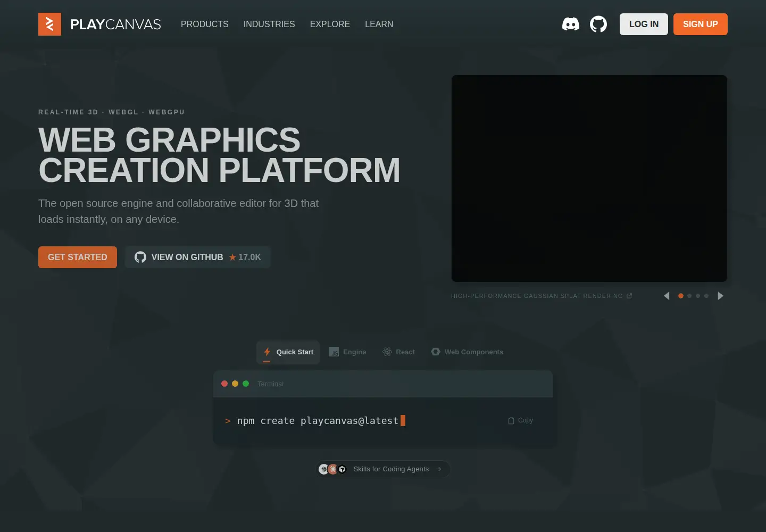This screenshot has width=766, height=532.
Task: Advance to the next showcase slide arrow
Action: click(721, 296)
